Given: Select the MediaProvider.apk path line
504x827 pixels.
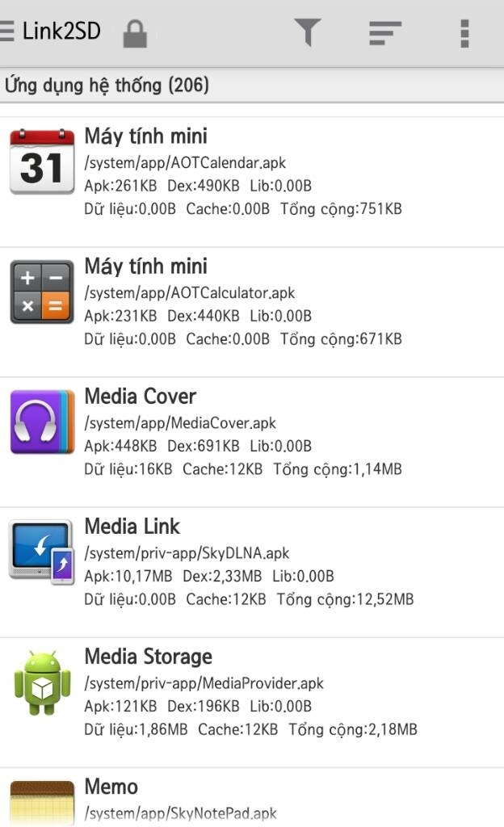Looking at the screenshot, I should coord(204,683).
